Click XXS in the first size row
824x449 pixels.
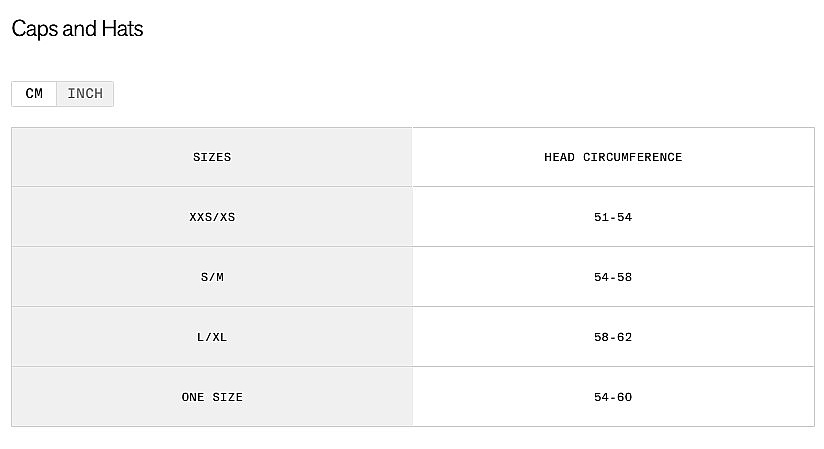[200, 217]
